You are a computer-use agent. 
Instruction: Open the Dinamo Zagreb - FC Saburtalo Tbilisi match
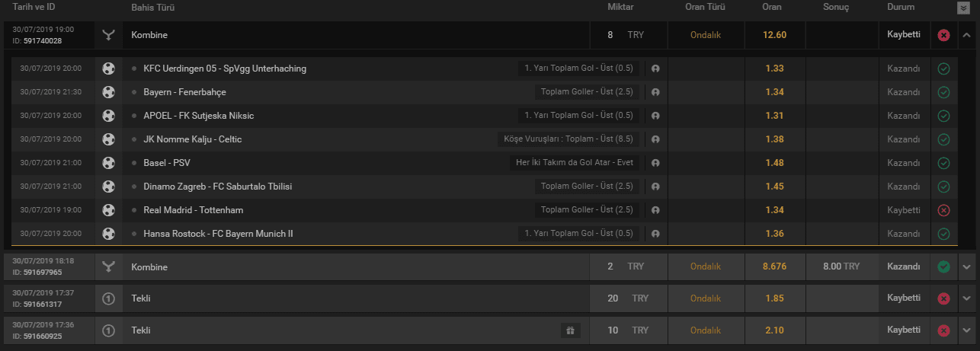point(218,187)
